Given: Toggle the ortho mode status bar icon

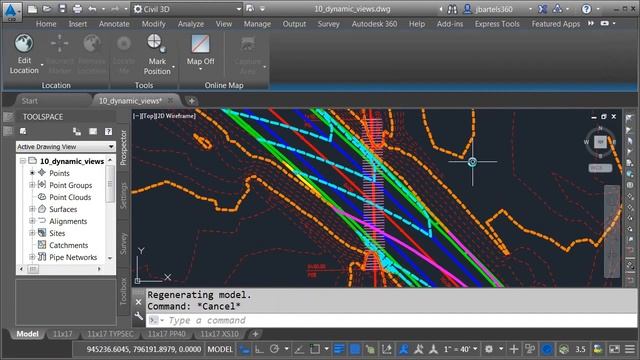Looking at the screenshot, I should click(259, 349).
